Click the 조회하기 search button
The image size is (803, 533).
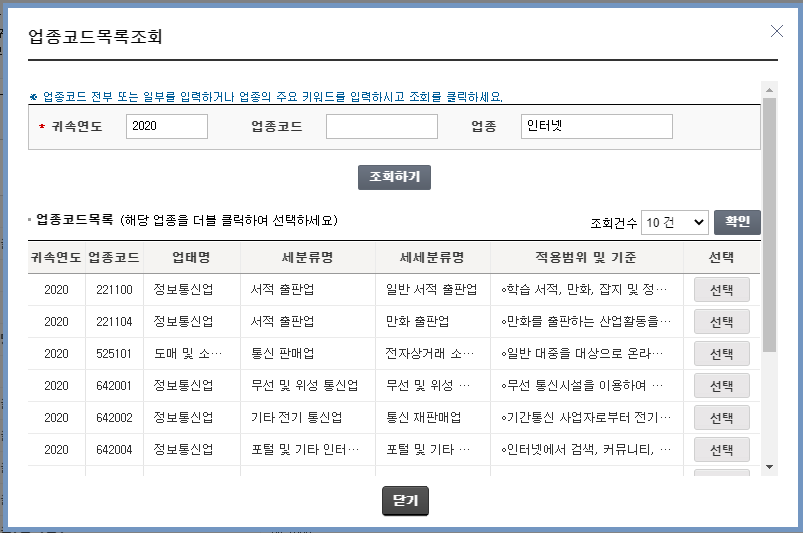(394, 177)
